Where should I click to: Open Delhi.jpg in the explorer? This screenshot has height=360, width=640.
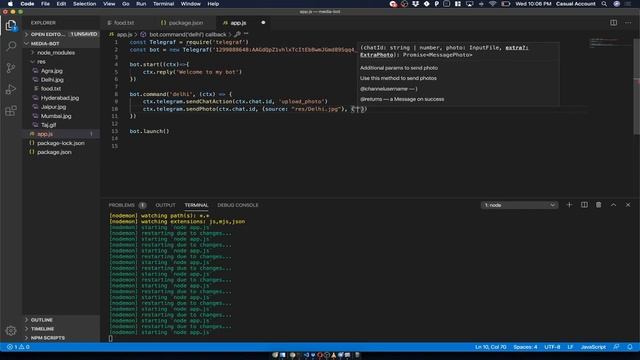pyautogui.click(x=52, y=80)
